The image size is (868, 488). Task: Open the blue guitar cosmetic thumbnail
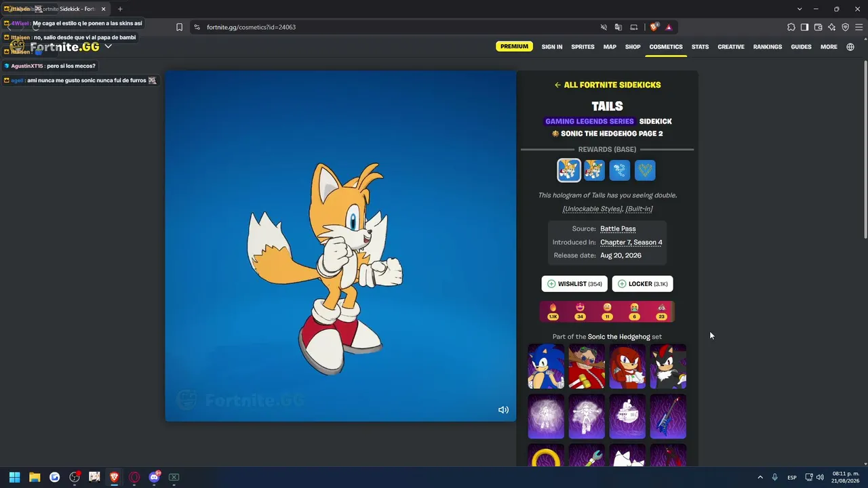click(668, 417)
